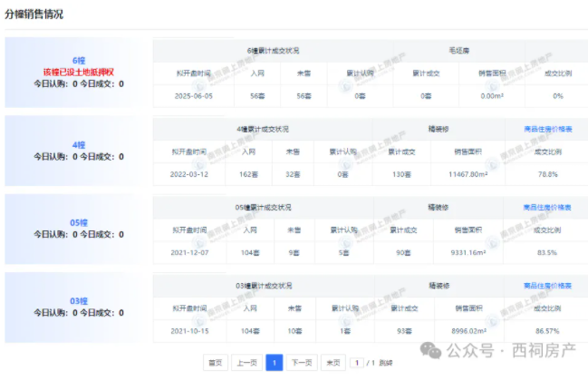Click the red 该幢已设土地抵押权 warning text

coord(78,71)
